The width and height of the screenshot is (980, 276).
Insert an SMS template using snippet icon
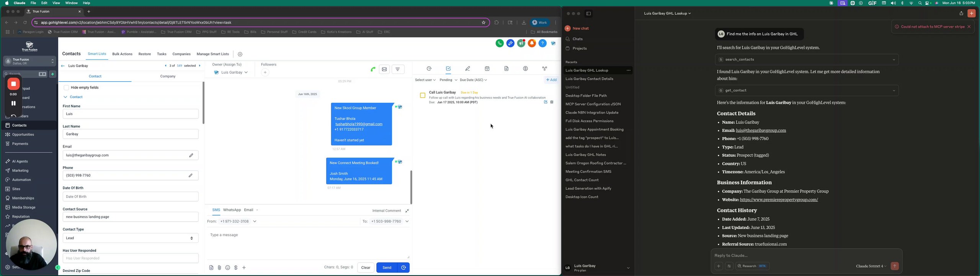(x=211, y=268)
